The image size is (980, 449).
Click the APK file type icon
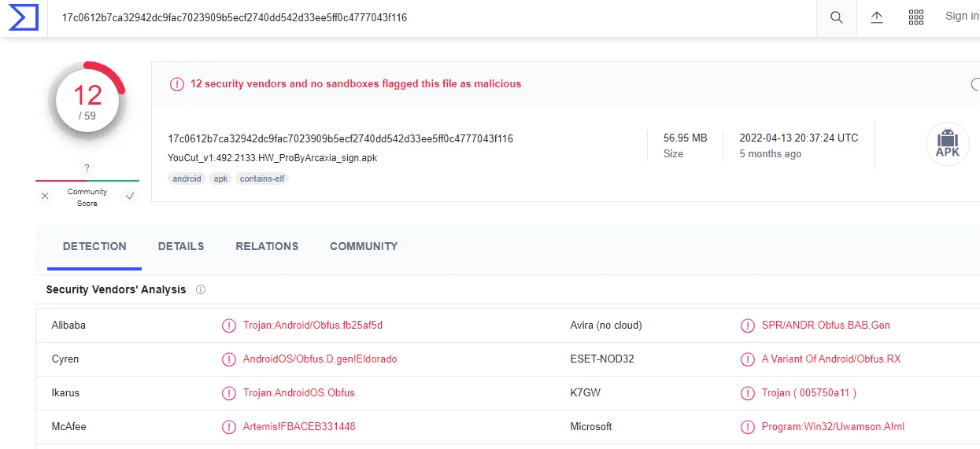click(947, 145)
